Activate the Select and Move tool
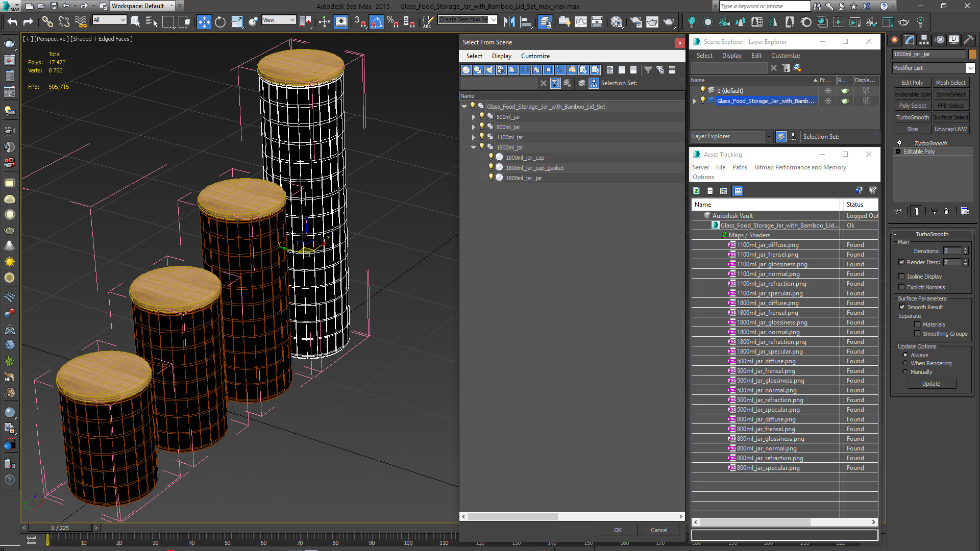The width and height of the screenshot is (980, 551). 204,21
